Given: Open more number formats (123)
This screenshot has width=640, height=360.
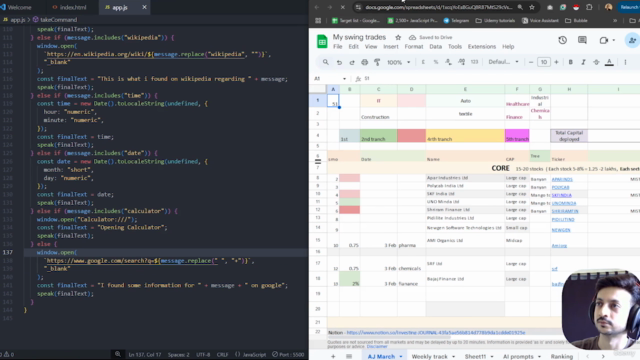Looking at the screenshot, I should pos(474,62).
